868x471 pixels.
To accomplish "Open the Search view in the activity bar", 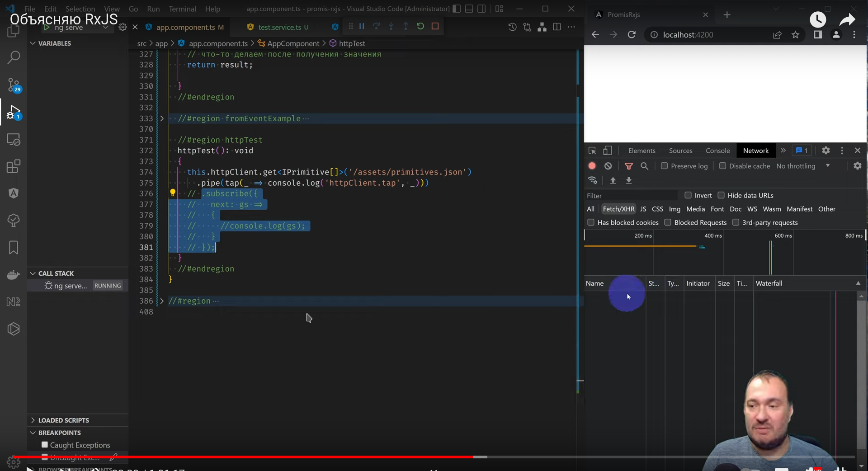I will click(14, 57).
